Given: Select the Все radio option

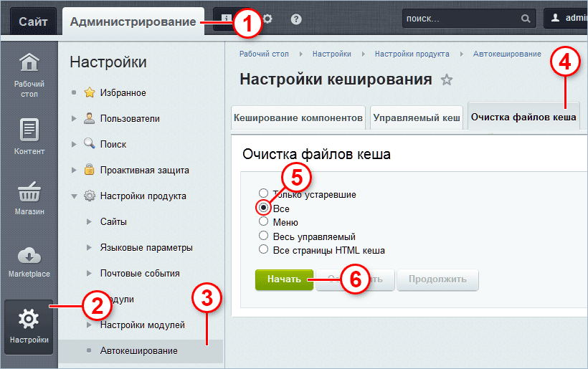Looking at the screenshot, I should [263, 208].
